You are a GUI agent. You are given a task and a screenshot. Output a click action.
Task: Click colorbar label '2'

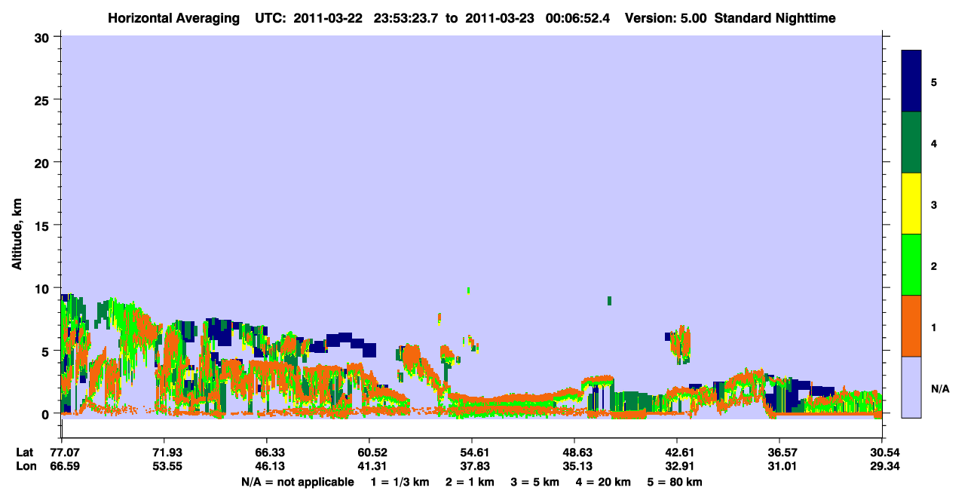pyautogui.click(x=934, y=266)
